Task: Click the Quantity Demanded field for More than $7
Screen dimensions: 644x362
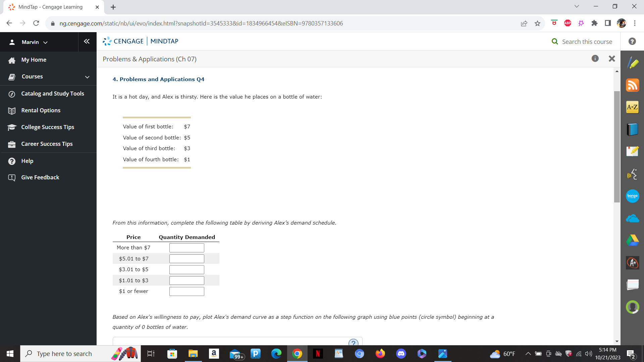Action: [x=186, y=248]
